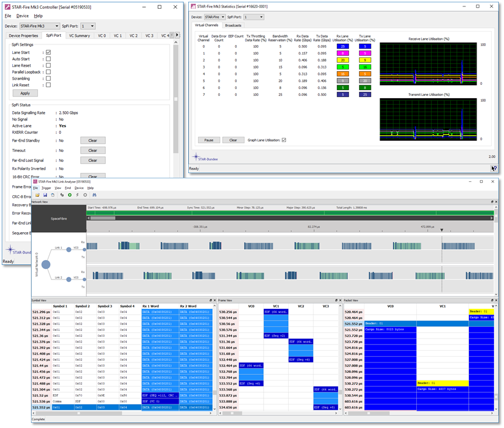The width and height of the screenshot is (504, 428).
Task: Check the Link Reset checkbox
Action: coord(48,85)
